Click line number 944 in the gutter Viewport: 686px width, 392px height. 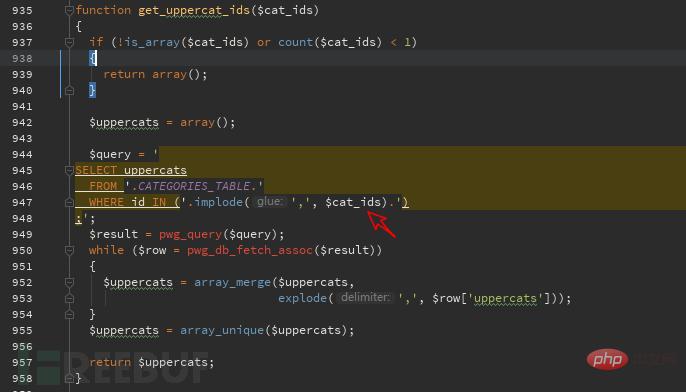22,154
